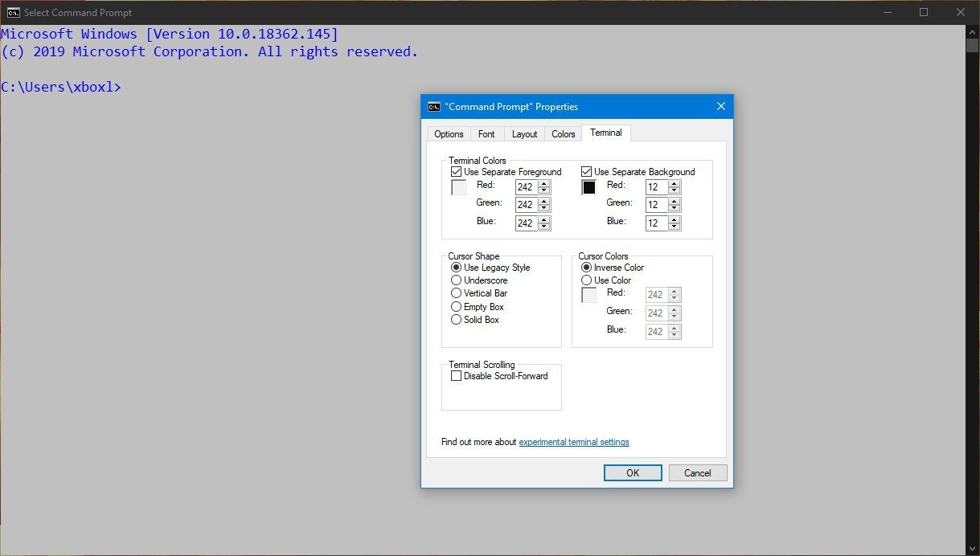980x556 pixels.
Task: Click the black background color swatch
Action: click(589, 187)
